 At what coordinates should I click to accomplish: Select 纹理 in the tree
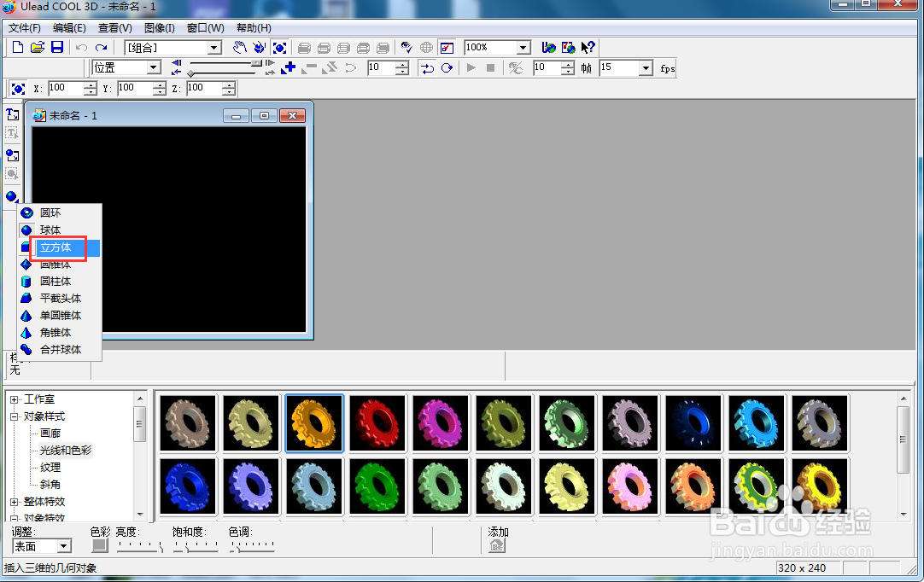(50, 468)
